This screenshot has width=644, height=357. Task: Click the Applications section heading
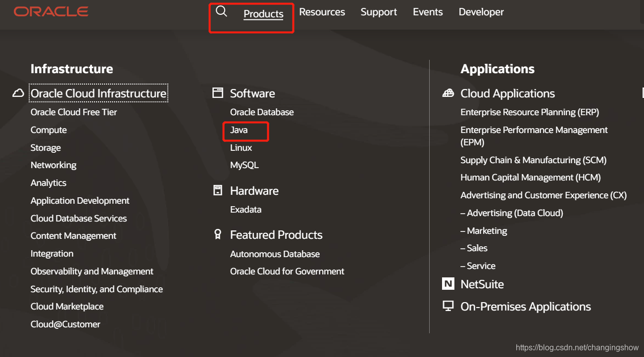497,69
